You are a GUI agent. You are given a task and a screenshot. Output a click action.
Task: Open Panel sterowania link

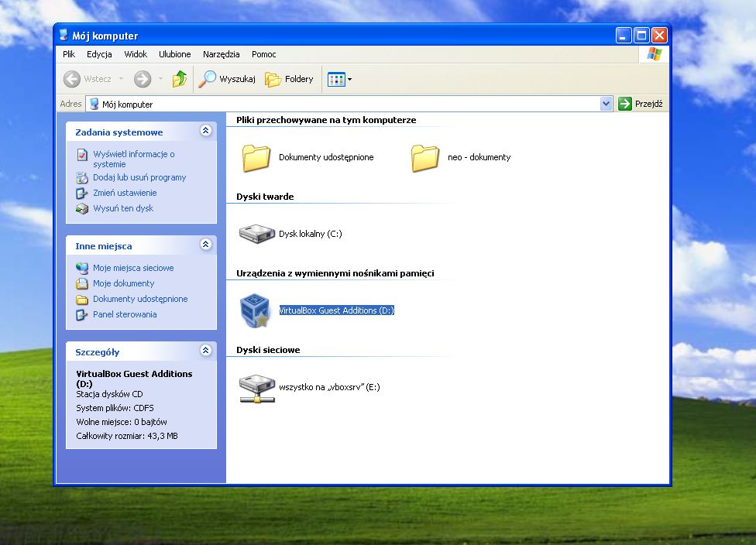pyautogui.click(x=125, y=314)
